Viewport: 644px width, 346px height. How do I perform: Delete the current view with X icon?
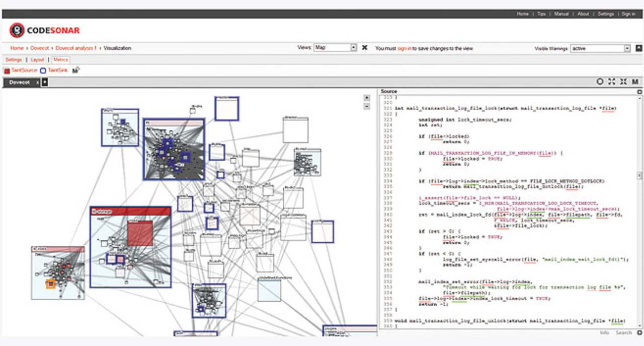tap(365, 47)
